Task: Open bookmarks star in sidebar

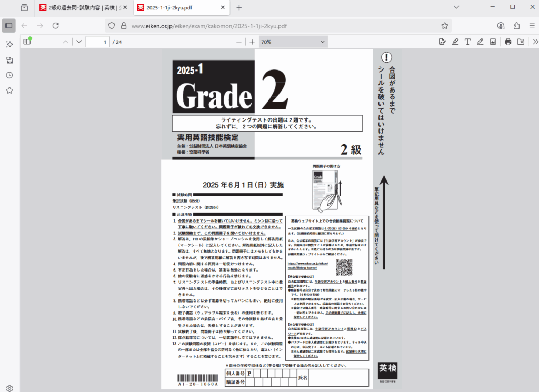Action: 9,91
